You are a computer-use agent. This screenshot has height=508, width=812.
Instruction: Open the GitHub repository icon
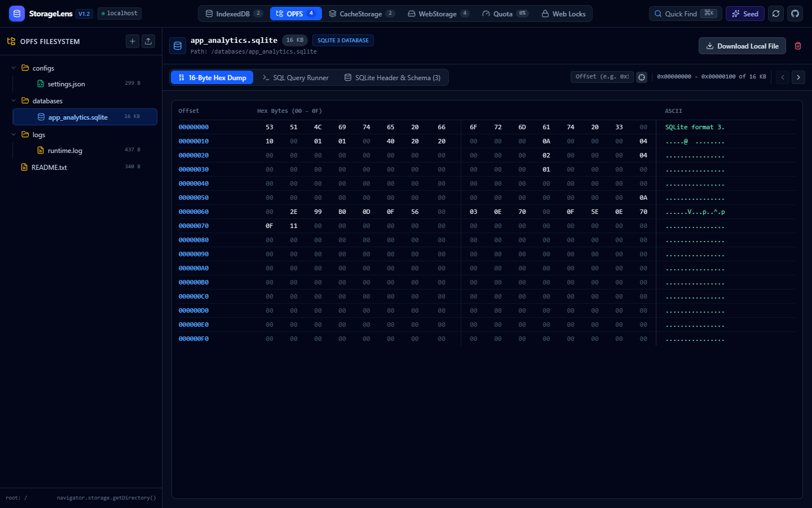pyautogui.click(x=795, y=14)
